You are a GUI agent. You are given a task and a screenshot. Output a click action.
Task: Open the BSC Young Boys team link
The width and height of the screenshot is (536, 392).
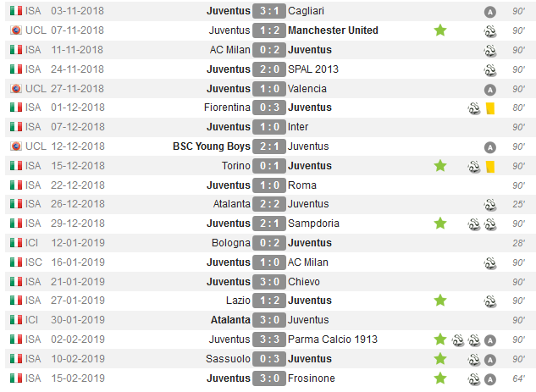click(x=211, y=146)
